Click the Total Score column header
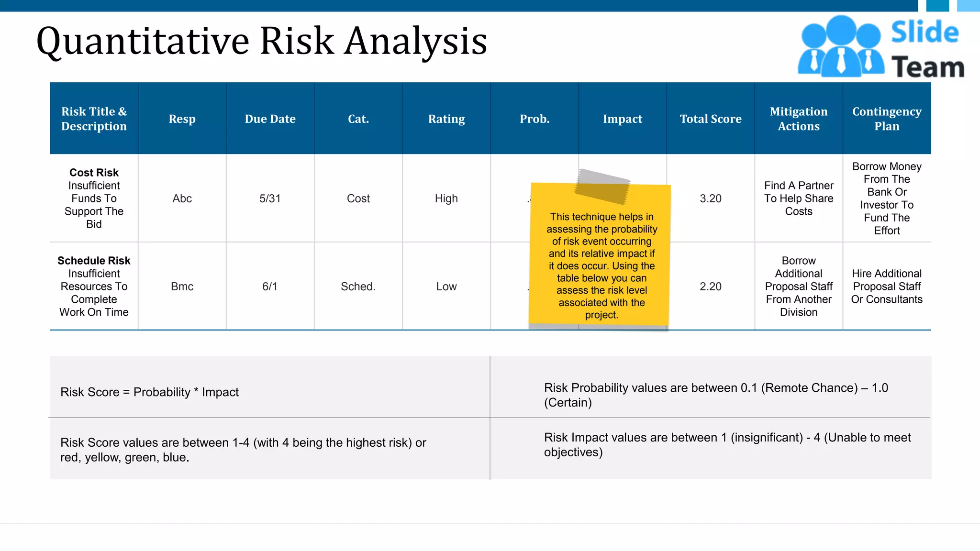This screenshot has height=551, width=980. tap(711, 119)
